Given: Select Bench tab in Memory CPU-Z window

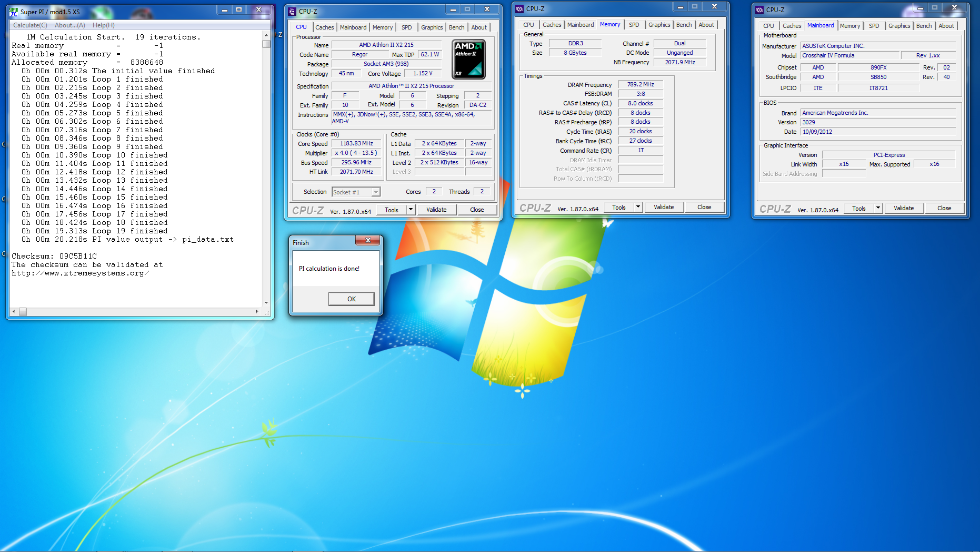Looking at the screenshot, I should click(684, 25).
